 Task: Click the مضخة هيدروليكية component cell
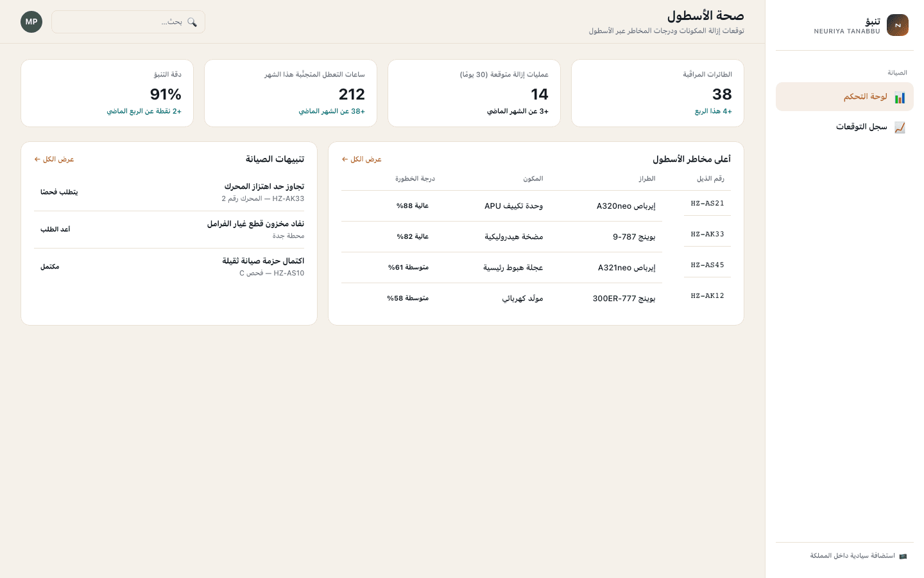coord(513,237)
